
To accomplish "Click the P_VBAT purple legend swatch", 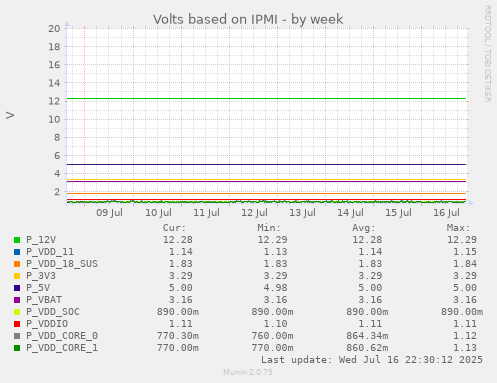I will [x=17, y=300].
